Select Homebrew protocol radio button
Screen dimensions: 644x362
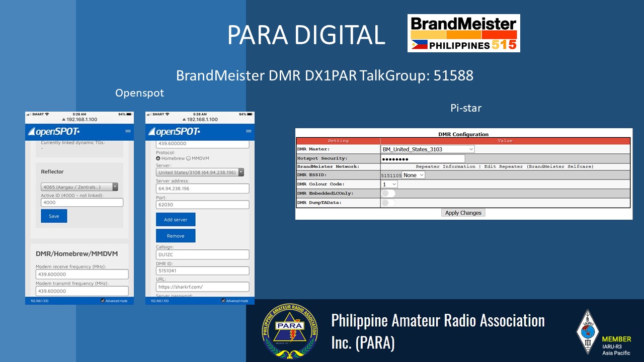tap(158, 158)
